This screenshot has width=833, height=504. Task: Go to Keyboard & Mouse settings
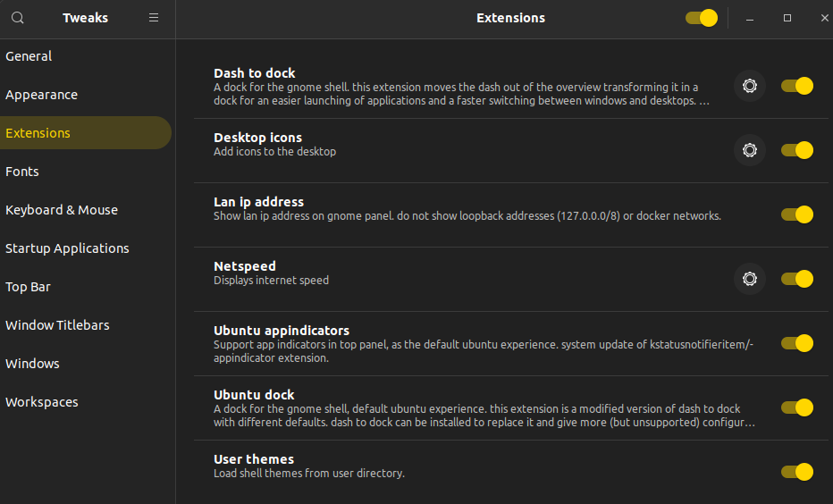(86, 210)
